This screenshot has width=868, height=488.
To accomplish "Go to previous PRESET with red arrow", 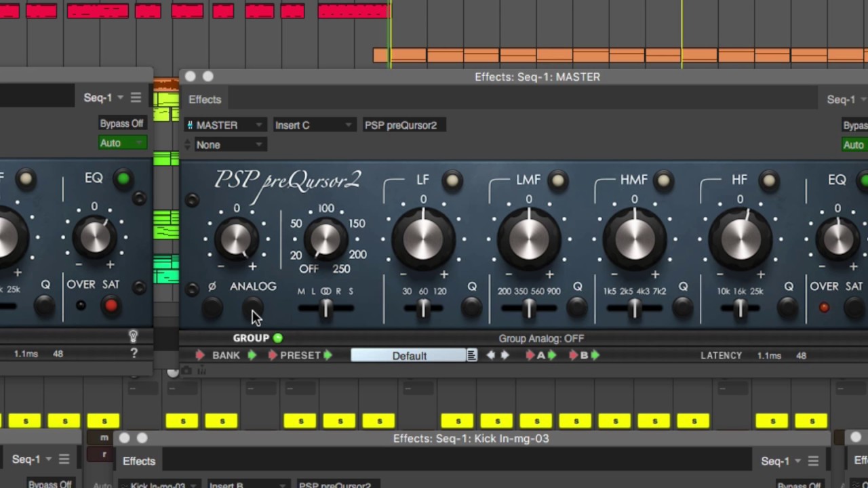I will coord(273,355).
